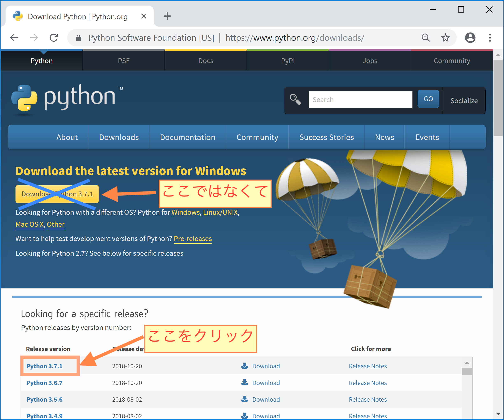The height and width of the screenshot is (420, 504).
Task: Reload the page with refresh icon
Action: 54,38
